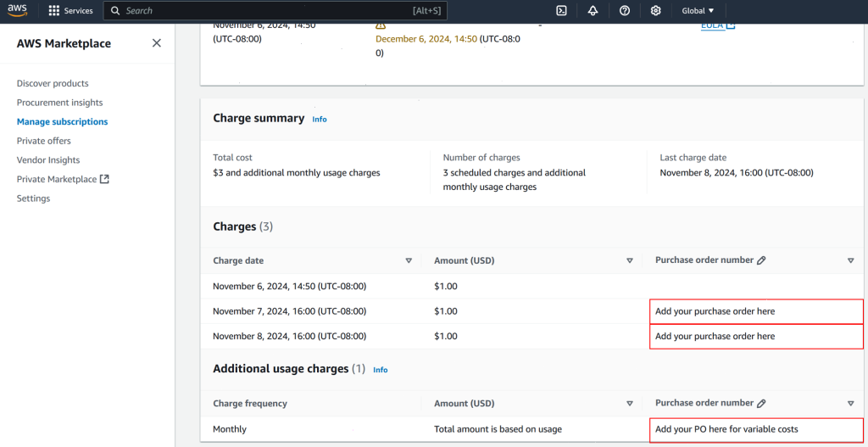Edit purchase order numbers in Charges table
Image resolution: width=868 pixels, height=447 pixels.
761,260
